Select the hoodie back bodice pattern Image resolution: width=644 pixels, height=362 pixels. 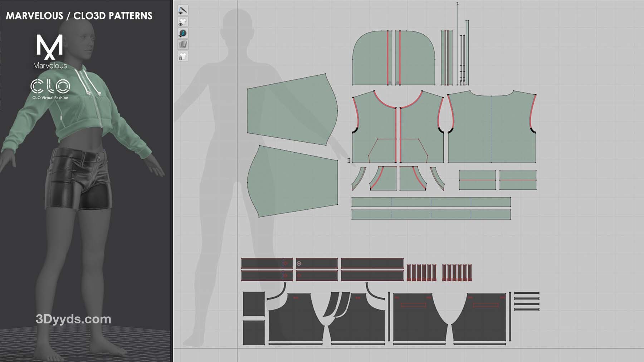tap(491, 129)
